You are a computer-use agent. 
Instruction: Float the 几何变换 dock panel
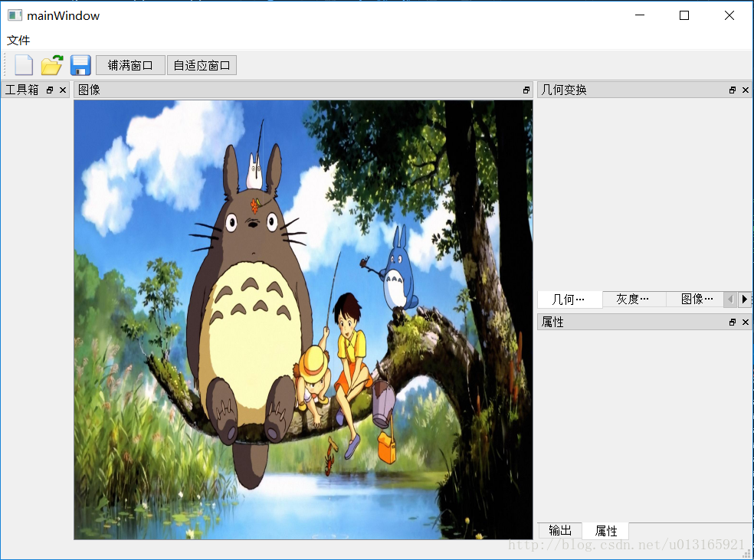[733, 90]
